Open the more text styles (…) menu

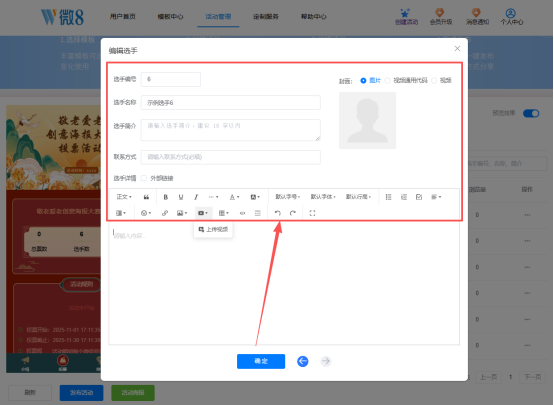click(213, 197)
